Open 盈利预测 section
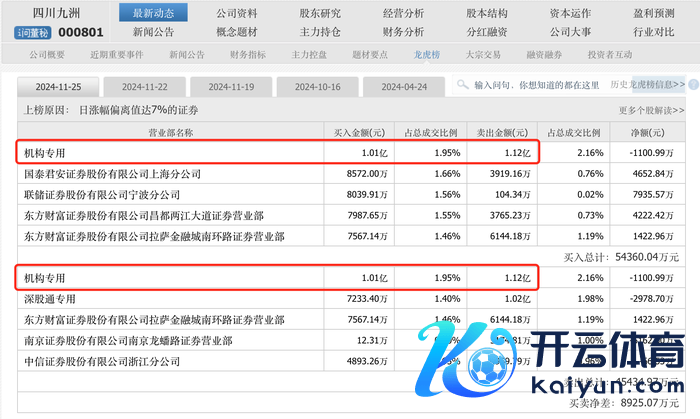Screen dimensions: 700x419 pyautogui.click(x=653, y=14)
